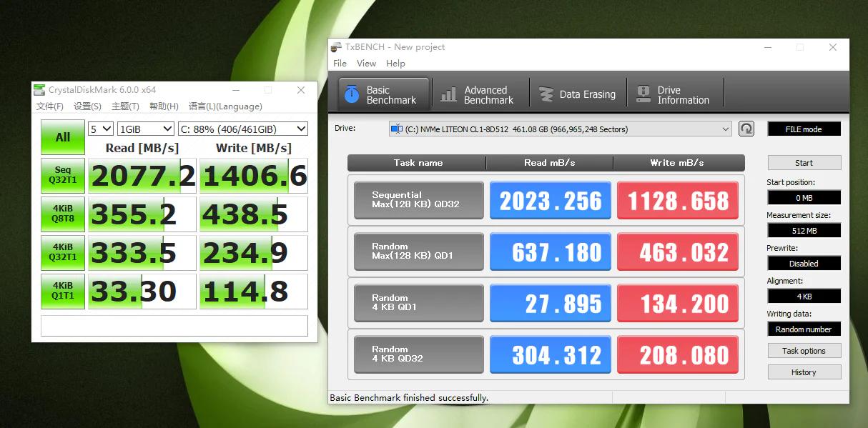Click the CrystalDiskMark title bar app icon

coord(40,90)
